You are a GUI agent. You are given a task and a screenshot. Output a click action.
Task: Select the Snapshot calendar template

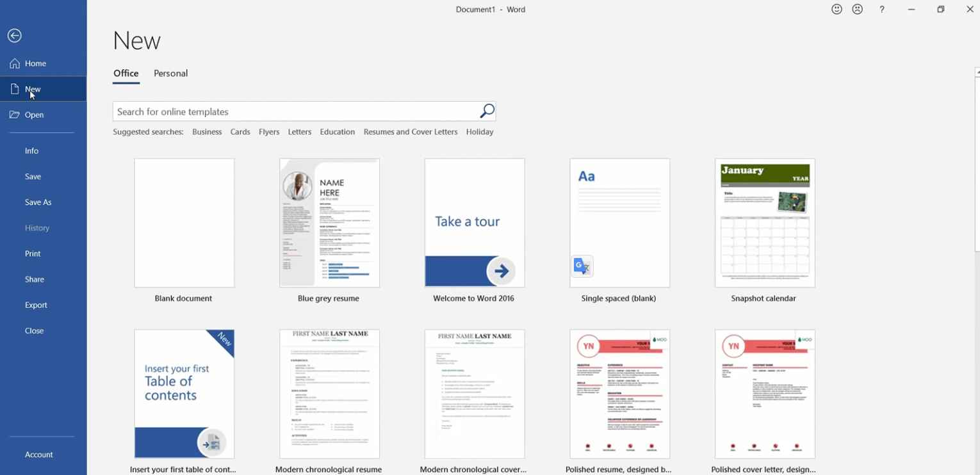[x=765, y=223]
